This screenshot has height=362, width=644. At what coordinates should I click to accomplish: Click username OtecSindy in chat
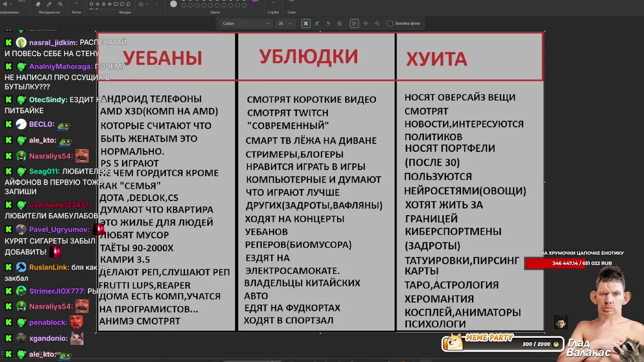point(48,100)
